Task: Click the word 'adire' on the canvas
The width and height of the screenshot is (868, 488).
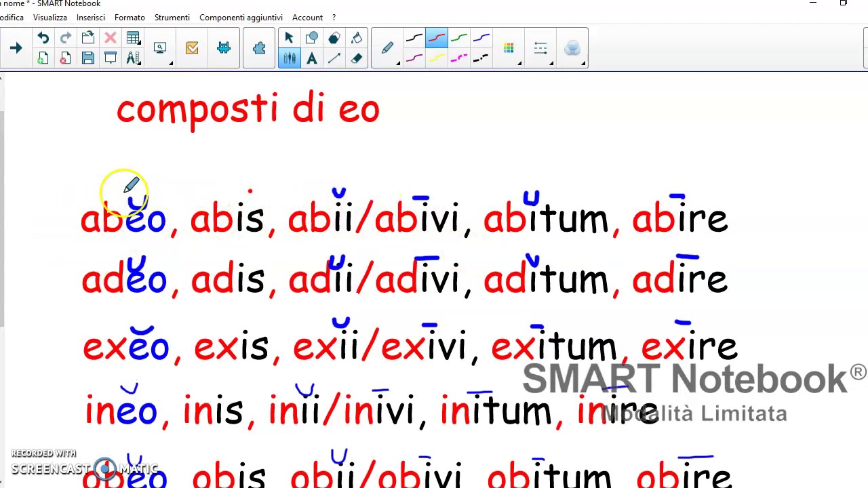Action: click(679, 279)
